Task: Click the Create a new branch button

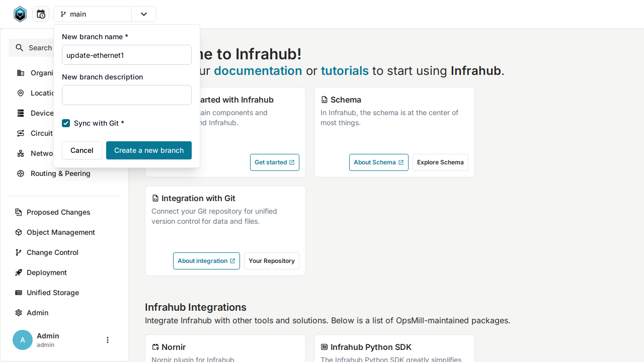Action: coord(148,150)
